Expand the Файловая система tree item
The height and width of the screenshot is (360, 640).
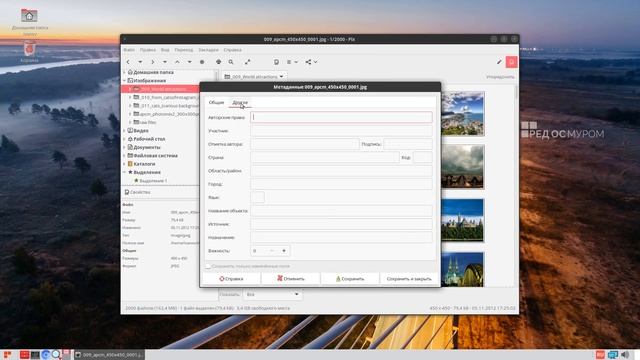(x=124, y=156)
